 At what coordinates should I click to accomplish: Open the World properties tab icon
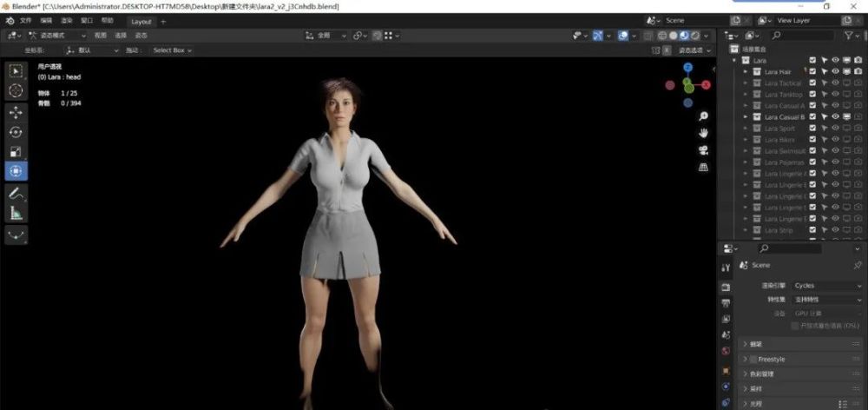(726, 351)
